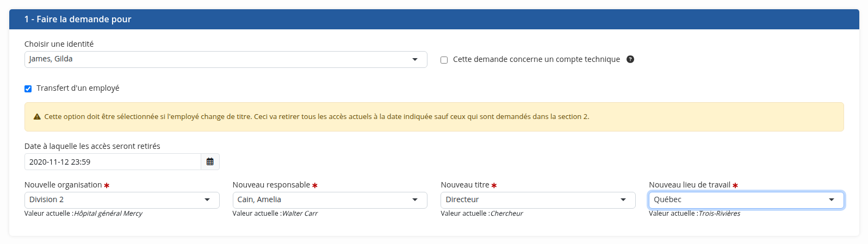Click 'Valeur actuelle : Chercheur' text
Image resolution: width=868 pixels, height=244 pixels.
482,214
